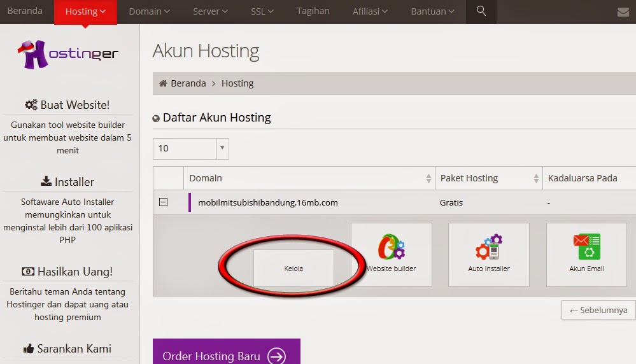The height and width of the screenshot is (364, 636).
Task: Click the domain mobilmitsubishibandung.16mb.com text
Action: click(267, 202)
